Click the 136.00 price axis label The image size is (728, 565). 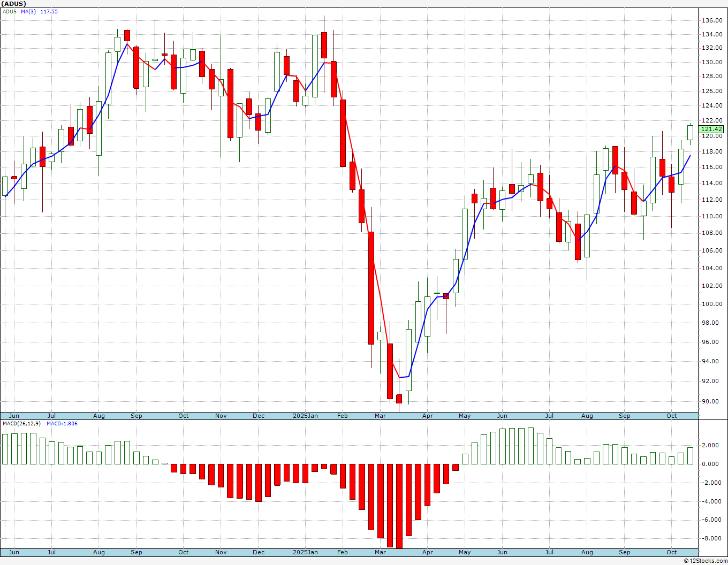pos(711,20)
